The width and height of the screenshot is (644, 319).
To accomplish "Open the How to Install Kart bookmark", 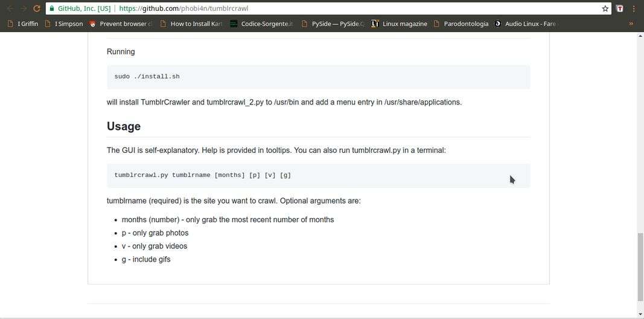I will click(x=191, y=24).
